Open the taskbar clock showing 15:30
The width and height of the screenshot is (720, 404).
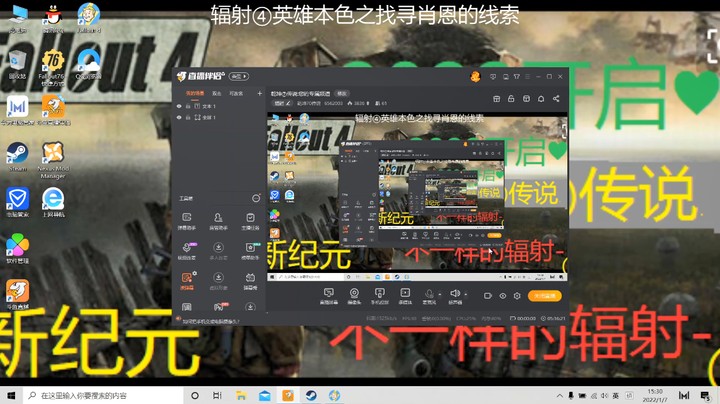pyautogui.click(x=655, y=395)
